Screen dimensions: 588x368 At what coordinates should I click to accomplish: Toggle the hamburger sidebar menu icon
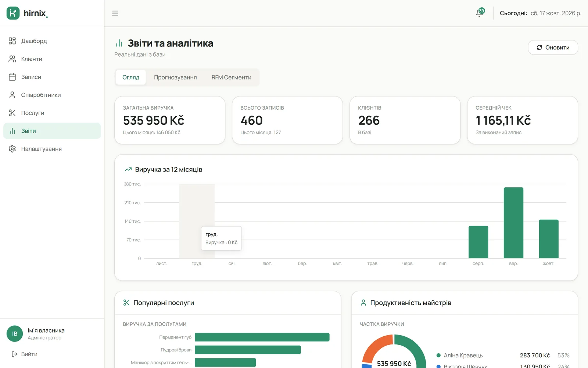[x=115, y=13]
